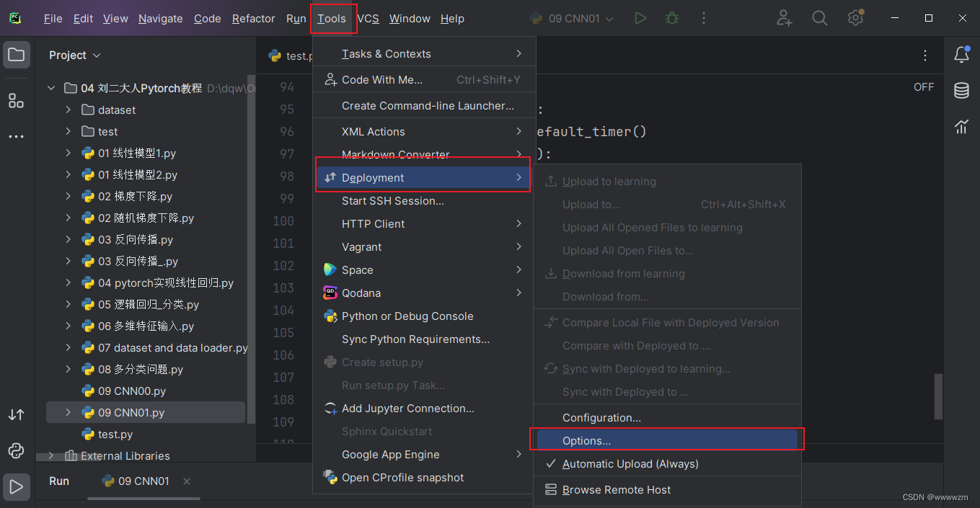The image size is (980, 508).
Task: Expand 09 CNN01.py node
Action: (69, 413)
